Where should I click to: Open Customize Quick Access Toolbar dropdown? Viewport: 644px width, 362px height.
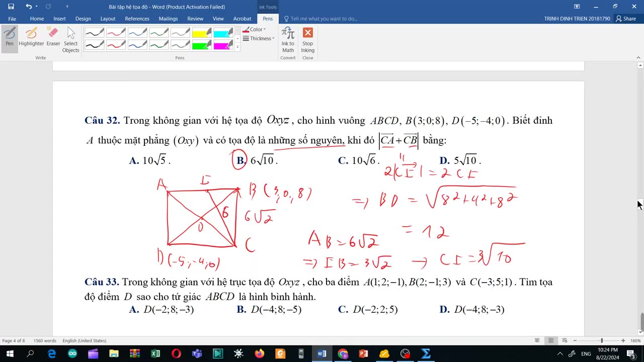tap(67, 7)
